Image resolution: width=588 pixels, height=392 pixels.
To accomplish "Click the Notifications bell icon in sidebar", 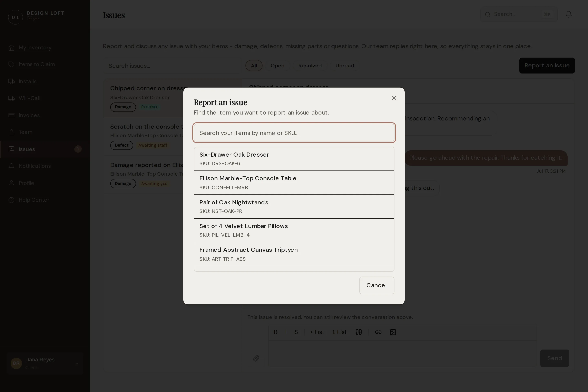I will point(11,166).
